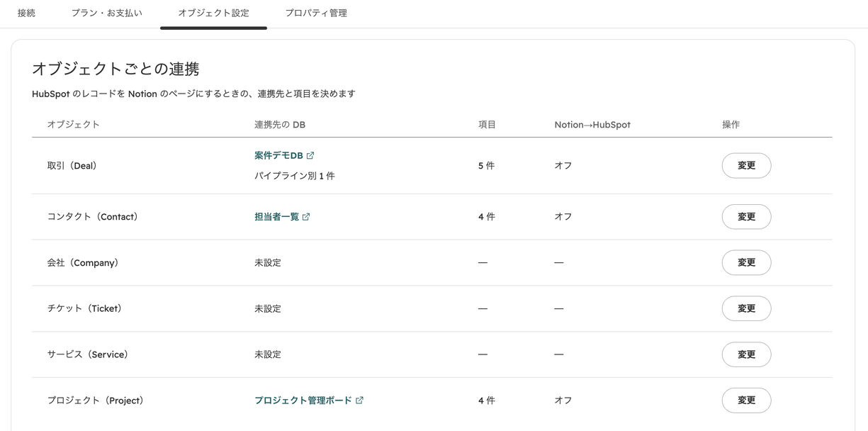The width and height of the screenshot is (868, 431).
Task: Click the 取引（Deal）object label
Action: [x=72, y=166]
